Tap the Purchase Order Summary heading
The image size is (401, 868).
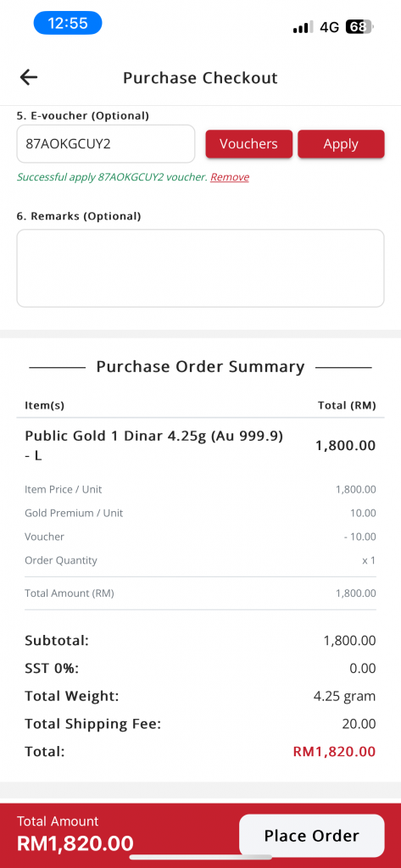pyautogui.click(x=200, y=366)
